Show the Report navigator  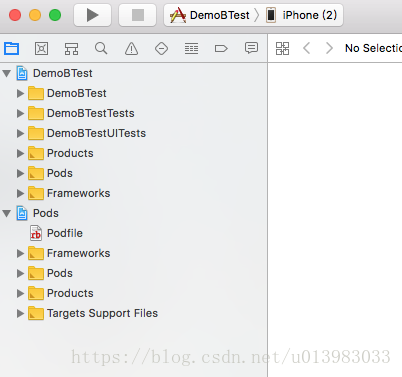pyautogui.click(x=251, y=48)
